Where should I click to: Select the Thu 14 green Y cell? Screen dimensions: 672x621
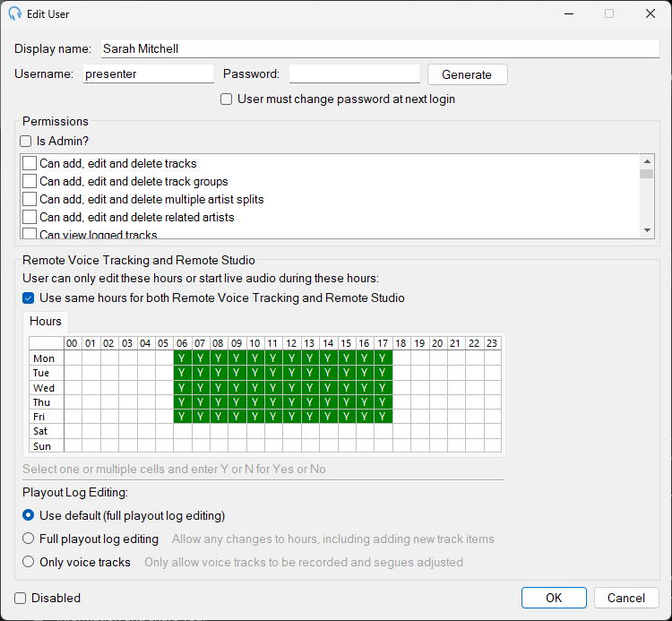point(328,402)
